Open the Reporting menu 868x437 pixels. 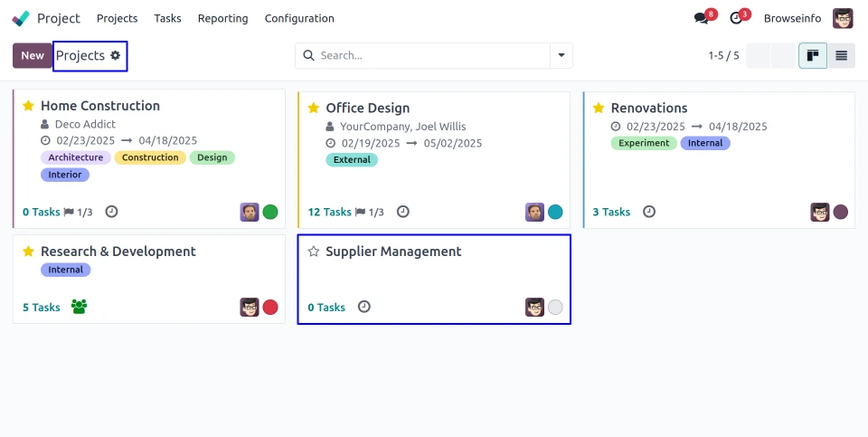(222, 18)
